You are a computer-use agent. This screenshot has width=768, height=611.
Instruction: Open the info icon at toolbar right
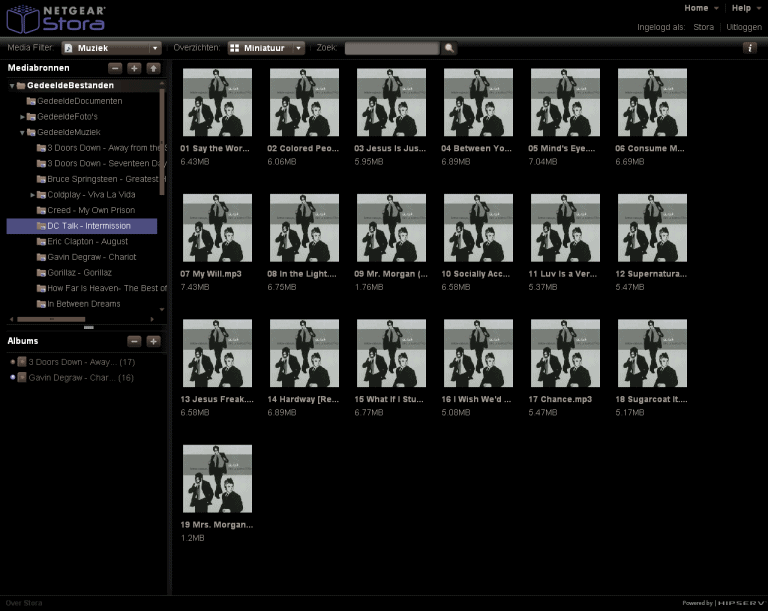[749, 48]
